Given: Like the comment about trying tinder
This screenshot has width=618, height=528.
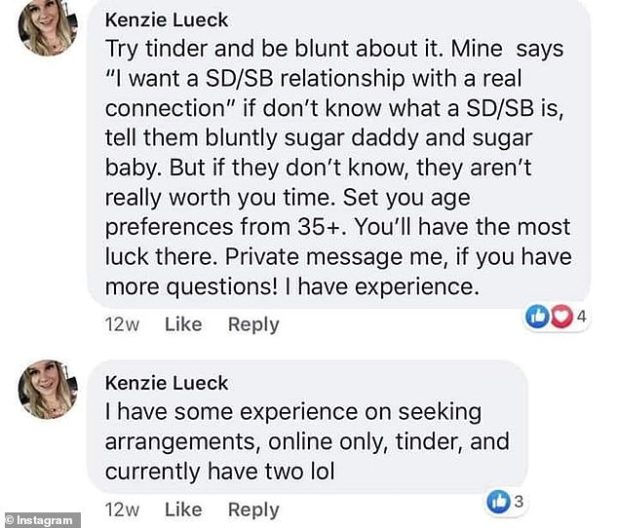Looking at the screenshot, I should click(x=182, y=324).
